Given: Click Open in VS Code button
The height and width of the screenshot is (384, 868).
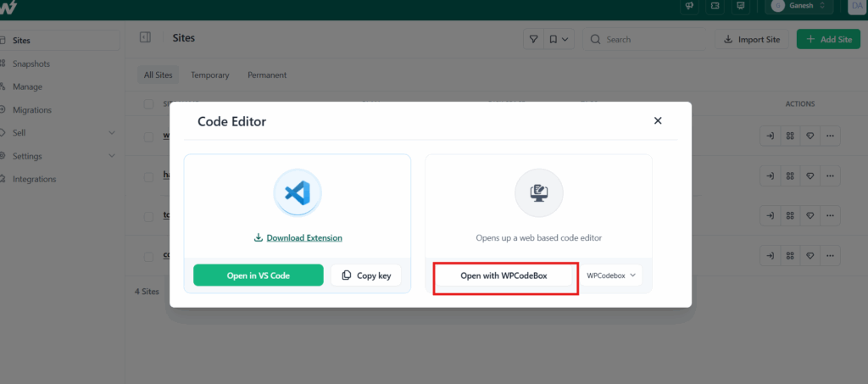Looking at the screenshot, I should coord(258,275).
